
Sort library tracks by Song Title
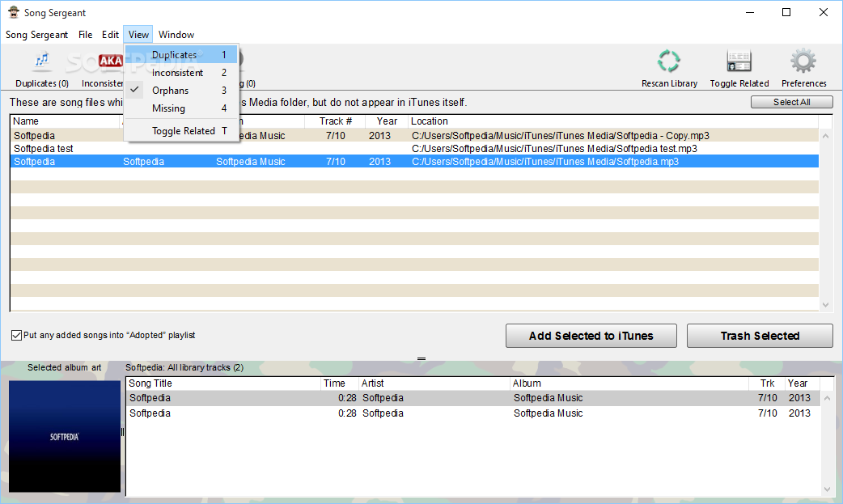(x=223, y=383)
